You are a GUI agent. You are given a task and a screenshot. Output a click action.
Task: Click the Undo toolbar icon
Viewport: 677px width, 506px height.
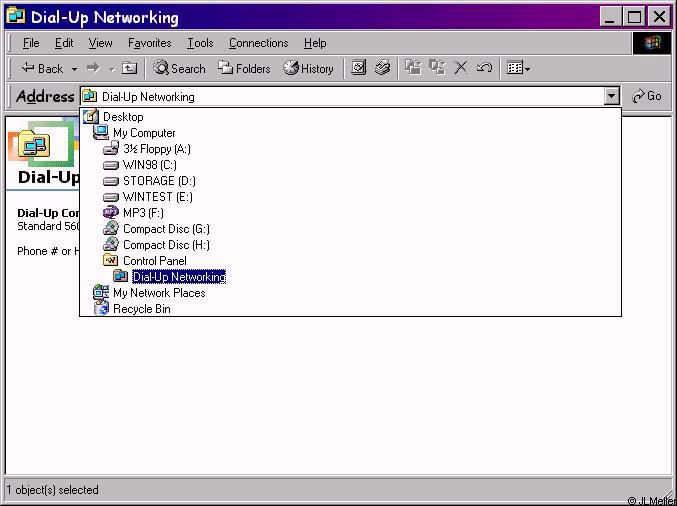484,68
